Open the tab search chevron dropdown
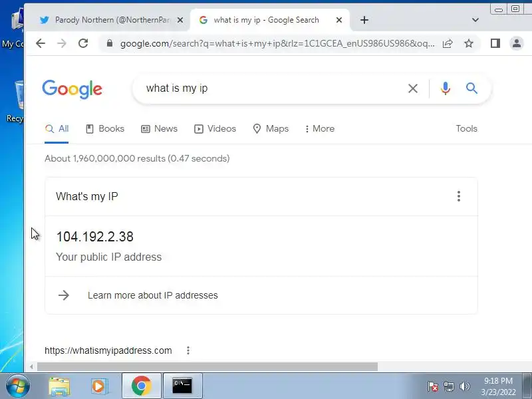The width and height of the screenshot is (532, 399). 475,20
